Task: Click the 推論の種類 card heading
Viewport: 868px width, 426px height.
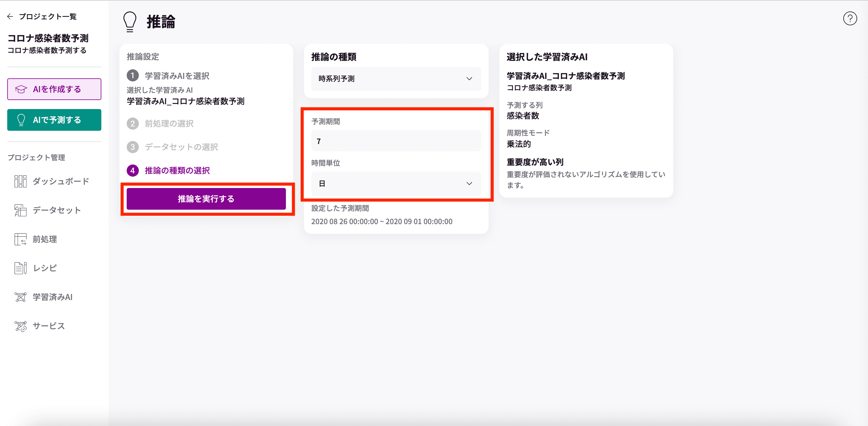Action: coord(334,57)
